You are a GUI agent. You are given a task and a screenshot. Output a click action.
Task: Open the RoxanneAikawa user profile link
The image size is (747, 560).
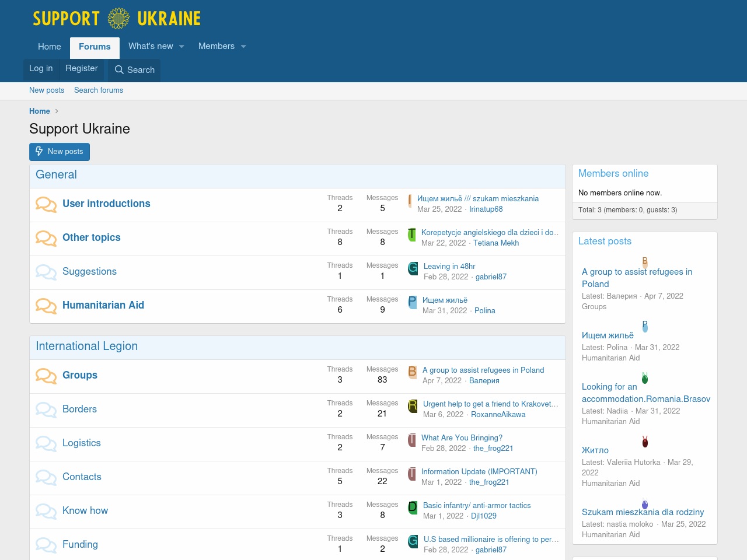click(498, 415)
